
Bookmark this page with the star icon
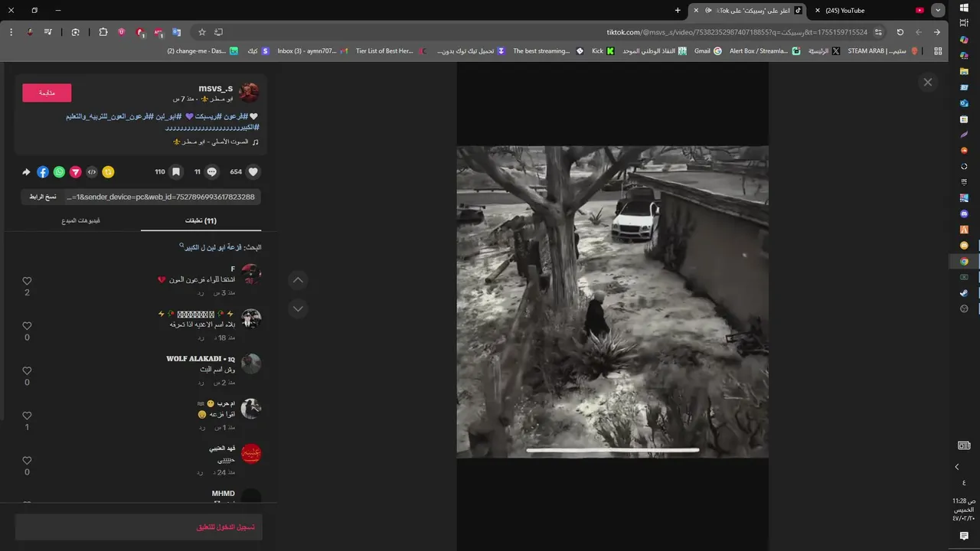pos(202,32)
